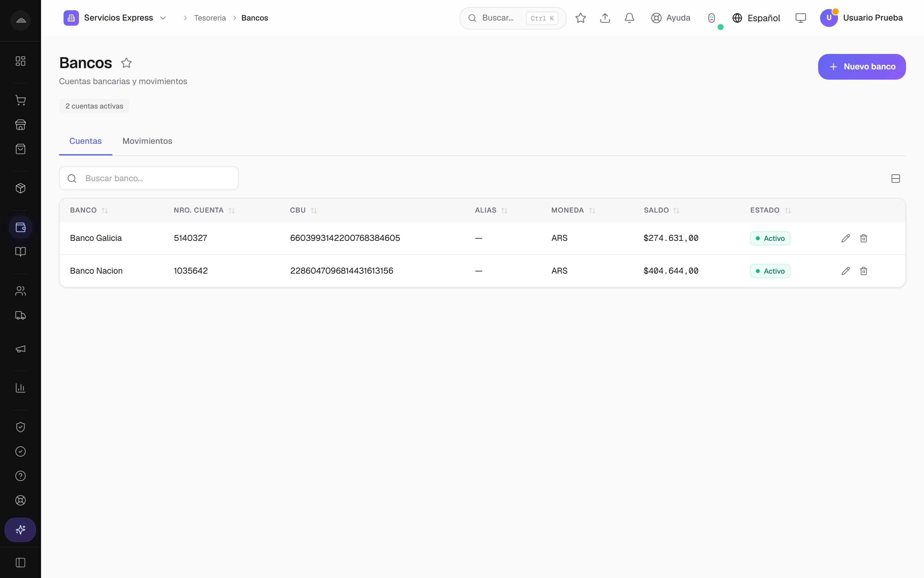The image size is (924, 578).
Task: Collapse the sidebar with the panel icon
Action: [x=20, y=563]
